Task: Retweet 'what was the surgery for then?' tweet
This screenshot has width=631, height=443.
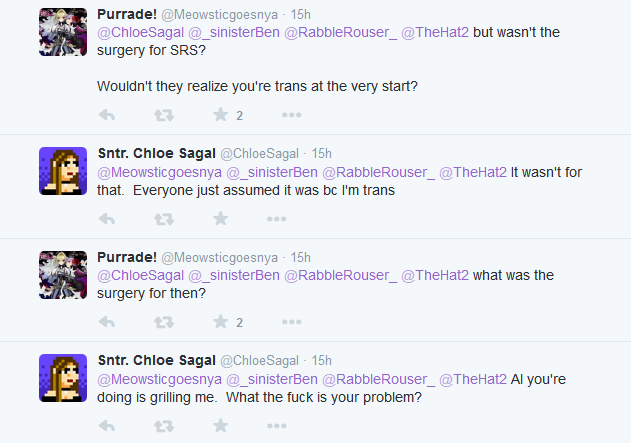Action: (164, 322)
